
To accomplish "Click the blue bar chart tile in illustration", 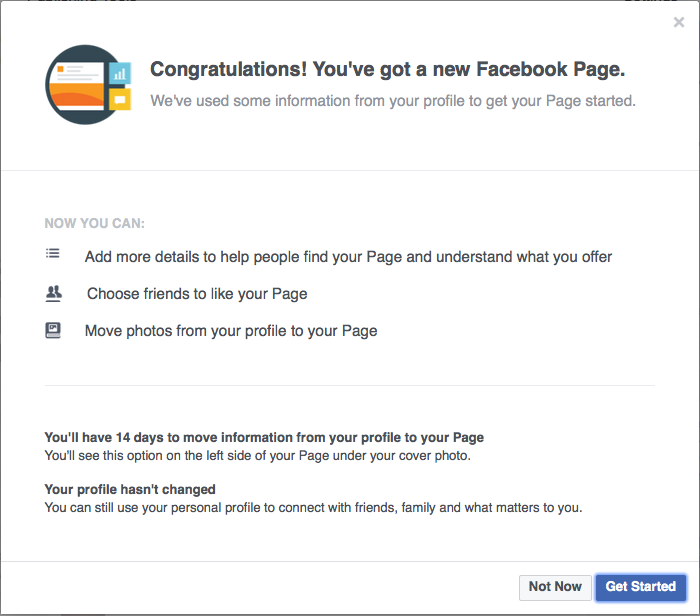I will pyautogui.click(x=120, y=73).
